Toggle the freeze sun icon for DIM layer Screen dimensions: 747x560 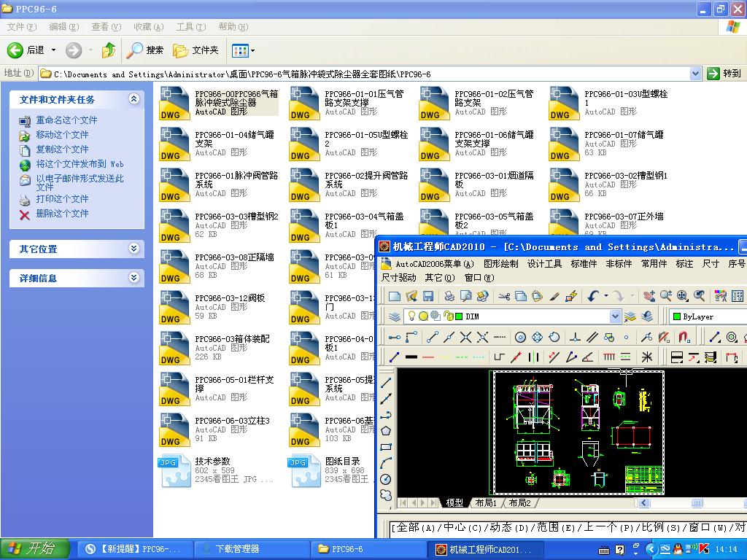tap(423, 315)
